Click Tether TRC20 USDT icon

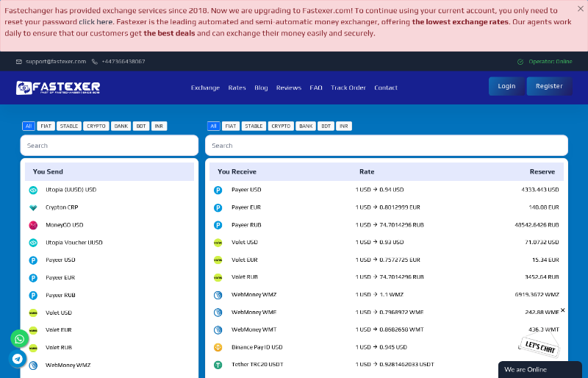click(x=218, y=365)
